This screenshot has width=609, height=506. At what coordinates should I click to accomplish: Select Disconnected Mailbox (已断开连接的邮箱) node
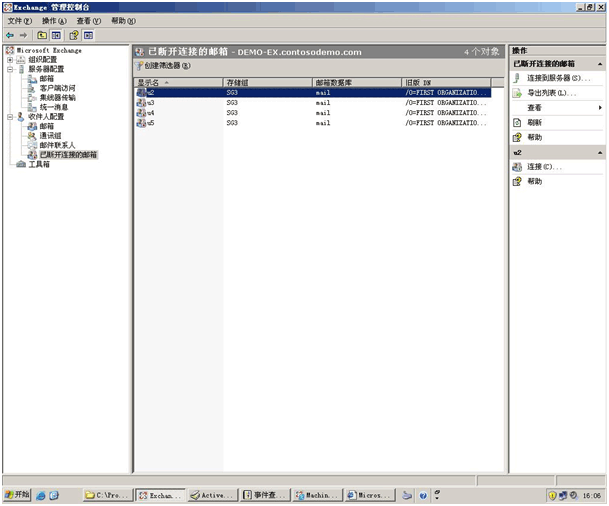[x=68, y=155]
